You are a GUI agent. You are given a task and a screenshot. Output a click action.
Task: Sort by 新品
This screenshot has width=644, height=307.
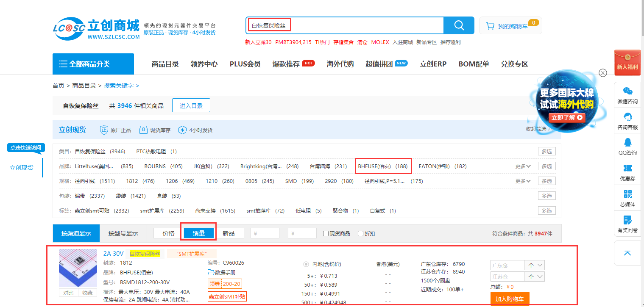point(229,233)
